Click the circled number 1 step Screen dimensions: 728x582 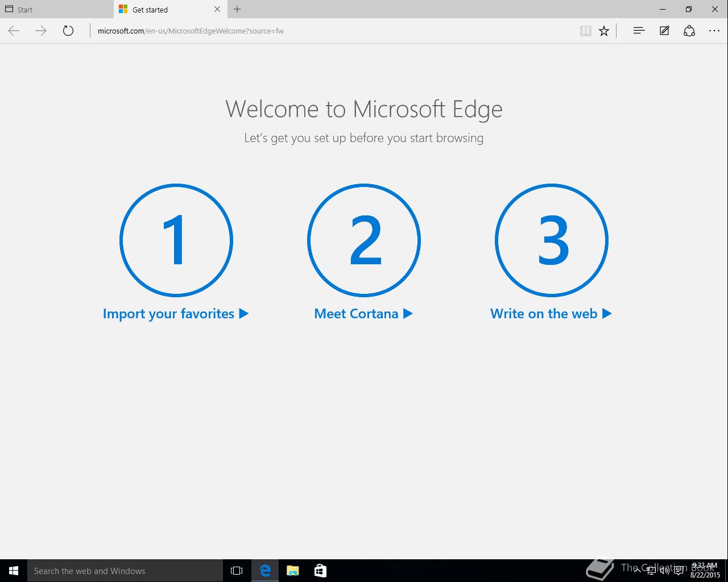(176, 240)
